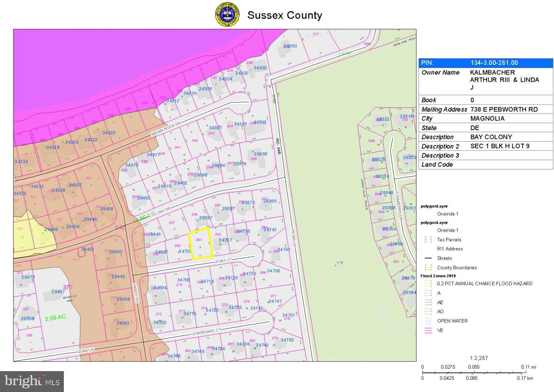The image size is (554, 392).
Task: Click address 29508 on the map
Action: (x=28, y=318)
